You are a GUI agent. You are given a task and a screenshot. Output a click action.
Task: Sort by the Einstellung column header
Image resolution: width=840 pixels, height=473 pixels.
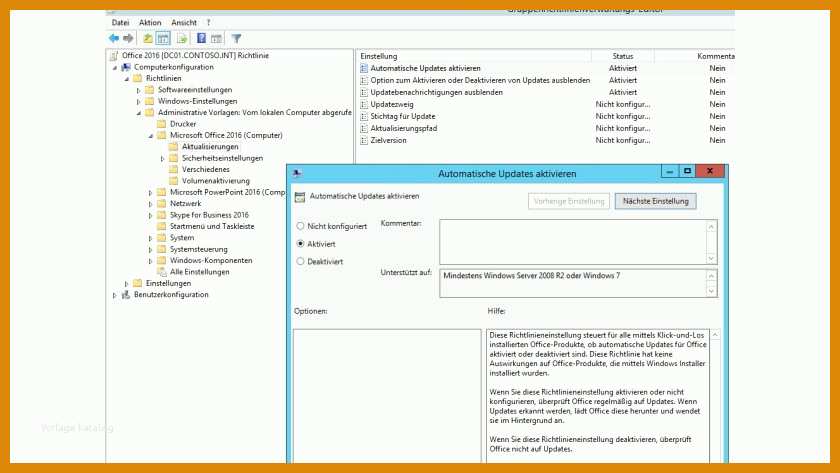pyautogui.click(x=475, y=56)
